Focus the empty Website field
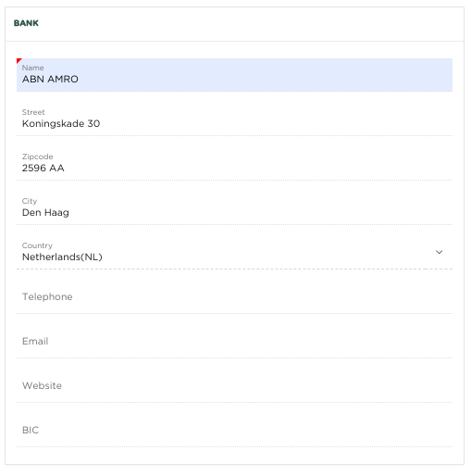This screenshot has height=476, width=471. point(234,386)
